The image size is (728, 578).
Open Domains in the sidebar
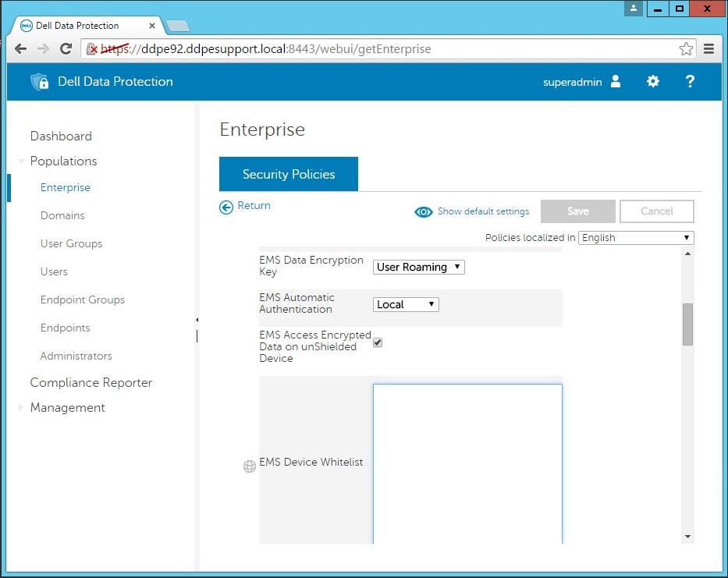(62, 215)
